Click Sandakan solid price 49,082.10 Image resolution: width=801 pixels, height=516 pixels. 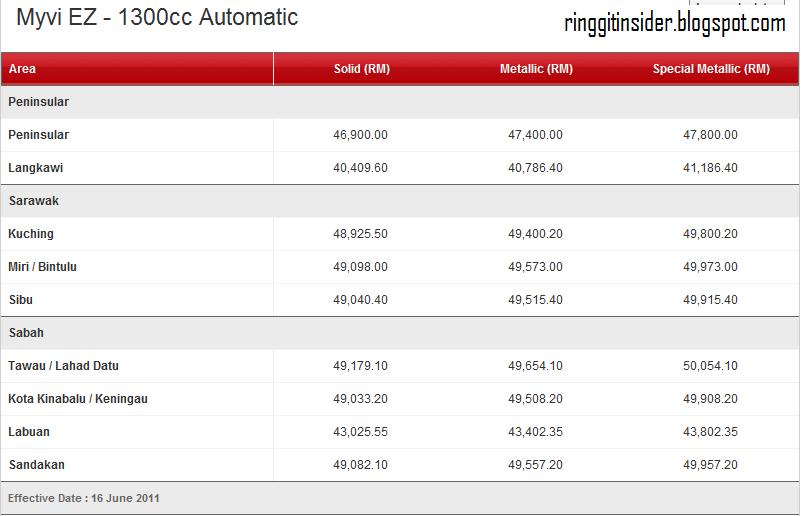(360, 465)
